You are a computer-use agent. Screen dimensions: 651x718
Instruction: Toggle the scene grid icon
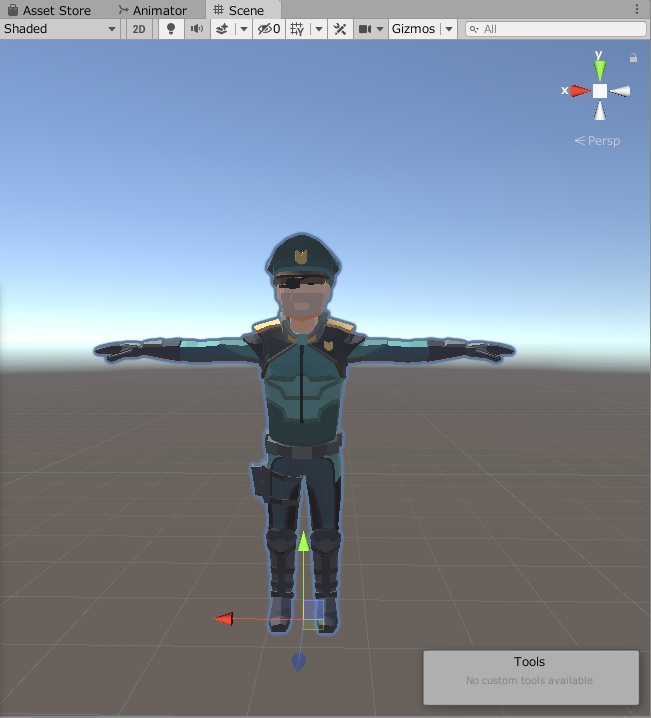(x=297, y=29)
